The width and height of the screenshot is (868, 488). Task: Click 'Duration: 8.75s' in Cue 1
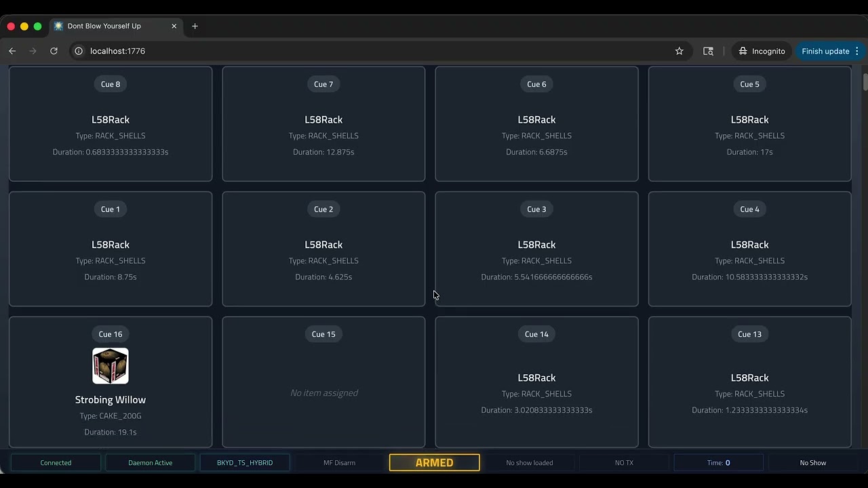point(111,277)
